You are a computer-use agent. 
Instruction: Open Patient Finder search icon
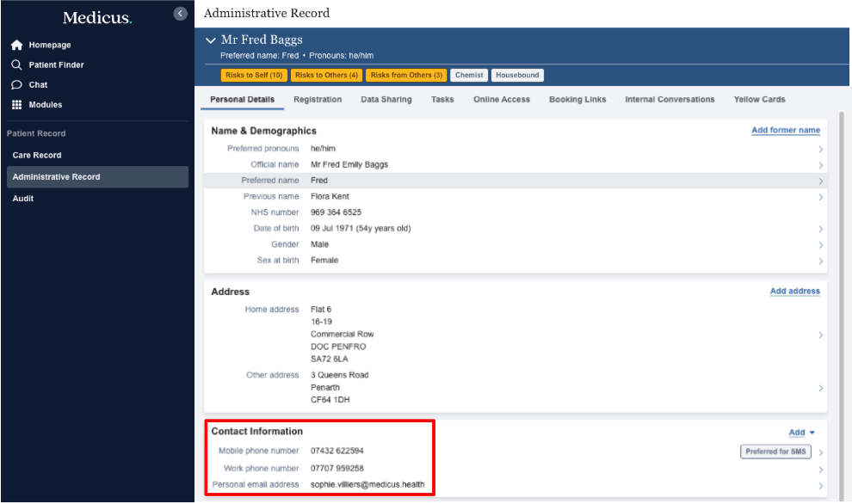[x=16, y=65]
